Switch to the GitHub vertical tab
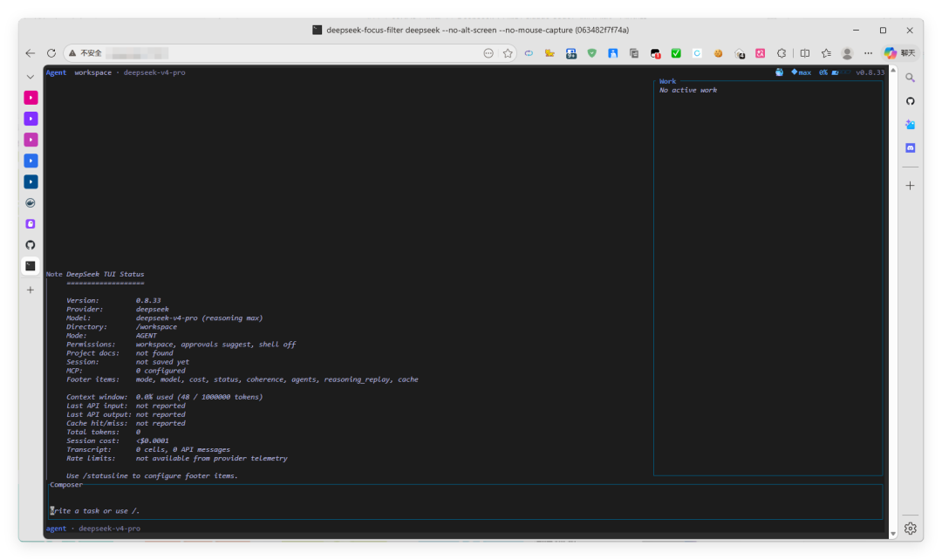The height and width of the screenshot is (560, 942). coord(31,244)
